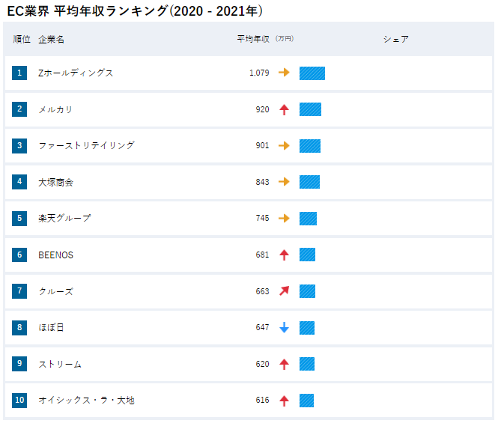This screenshot has width=504, height=426.
Task: Click the rank 5 badge
Action: coord(19,219)
